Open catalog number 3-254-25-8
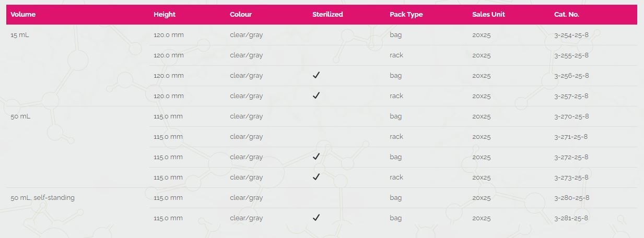This screenshot has height=238, width=644. (x=571, y=34)
